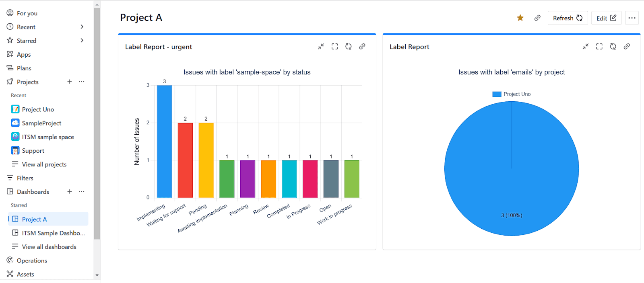Unstar the Project A dashboard

520,18
